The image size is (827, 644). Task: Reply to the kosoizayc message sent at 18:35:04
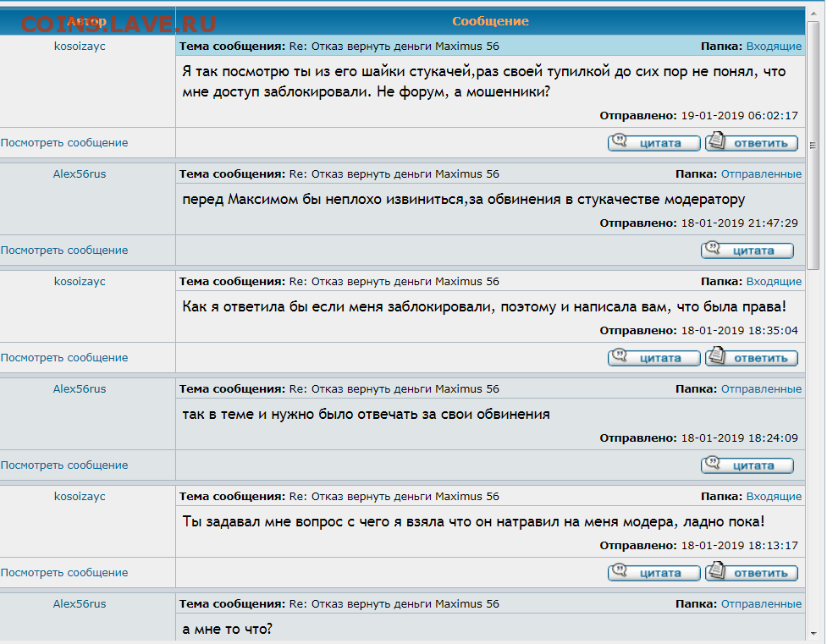[752, 358]
